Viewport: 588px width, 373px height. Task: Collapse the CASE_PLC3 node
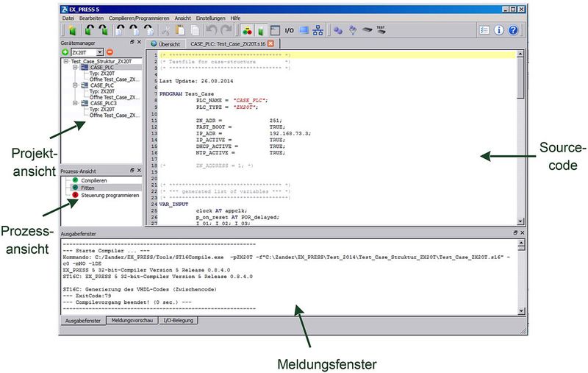coord(76,103)
